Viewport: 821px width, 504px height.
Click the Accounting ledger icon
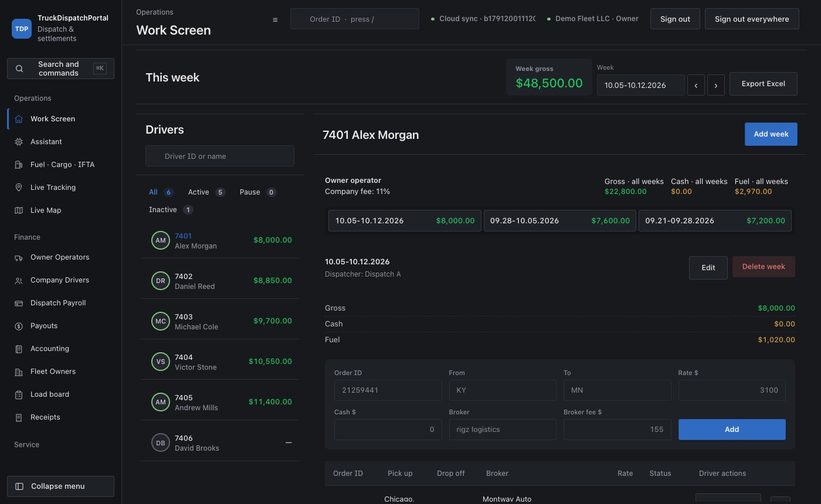(x=19, y=349)
